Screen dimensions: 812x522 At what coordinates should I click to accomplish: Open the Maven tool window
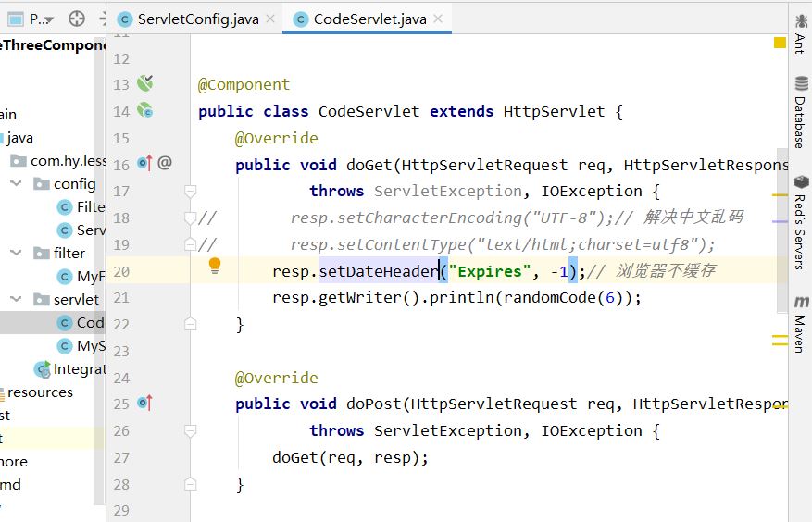tap(801, 324)
